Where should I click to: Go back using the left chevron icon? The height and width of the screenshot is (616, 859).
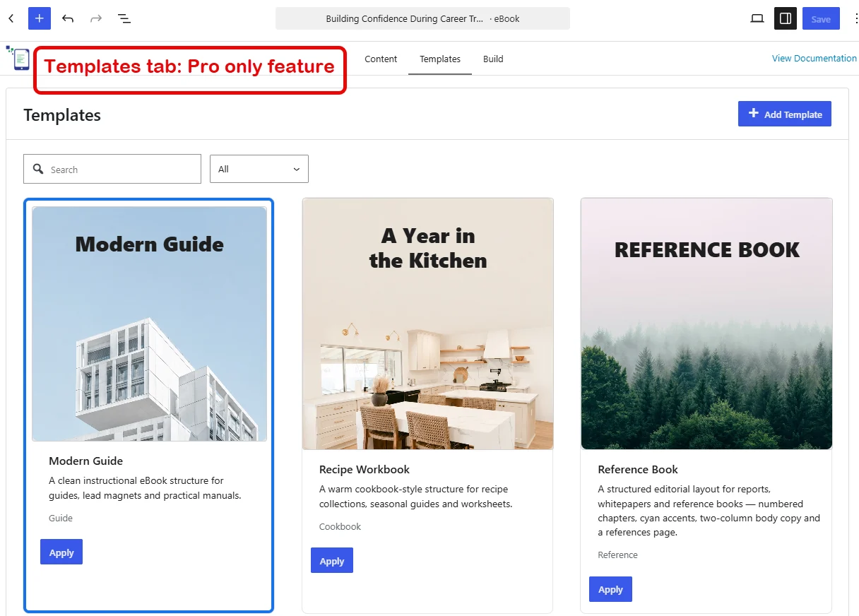click(x=11, y=18)
